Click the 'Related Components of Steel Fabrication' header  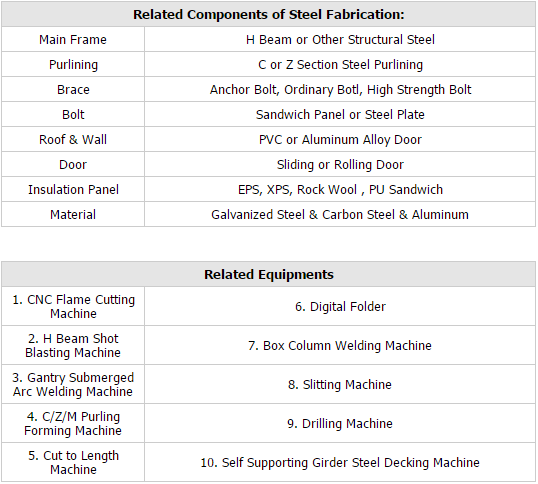point(269,14)
